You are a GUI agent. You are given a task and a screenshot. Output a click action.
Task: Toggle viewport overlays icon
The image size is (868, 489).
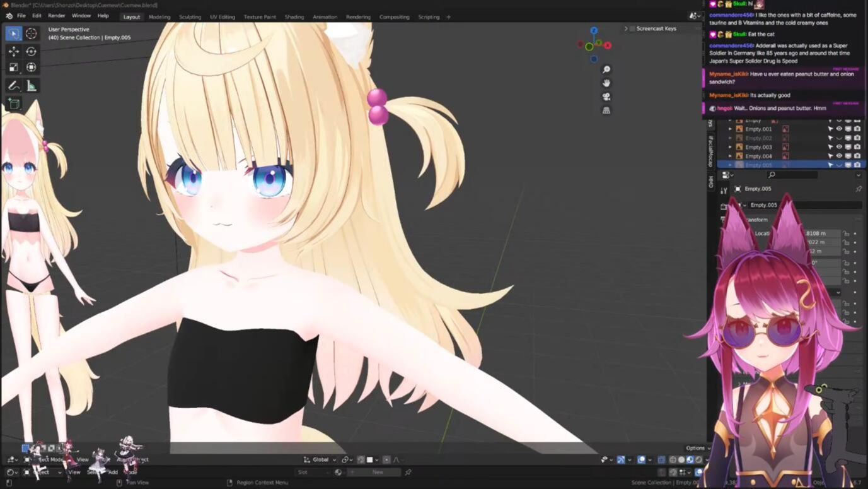642,460
